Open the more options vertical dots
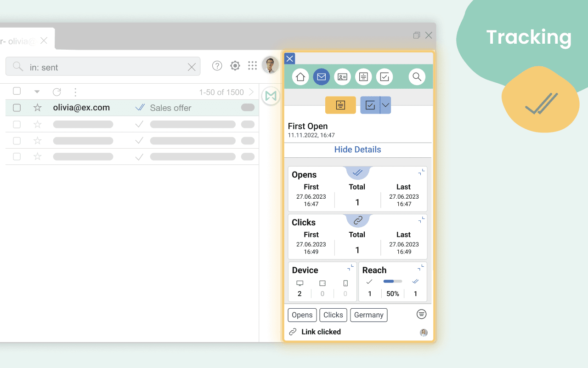This screenshot has width=588, height=368. tap(75, 92)
